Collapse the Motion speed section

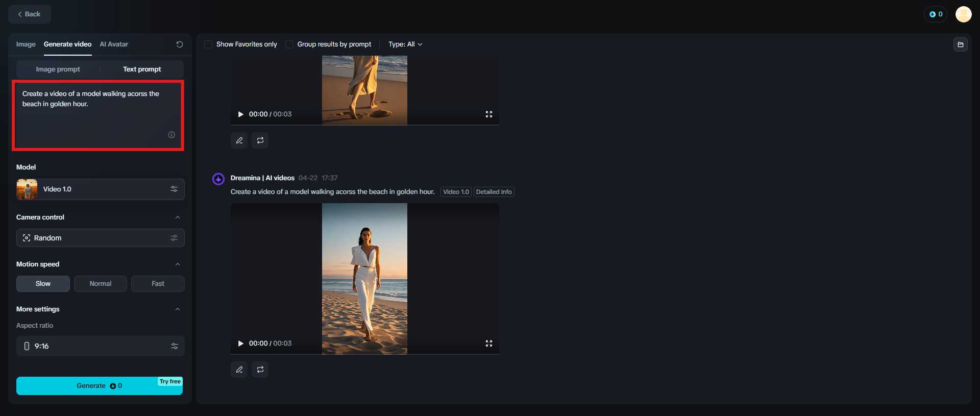(x=178, y=264)
